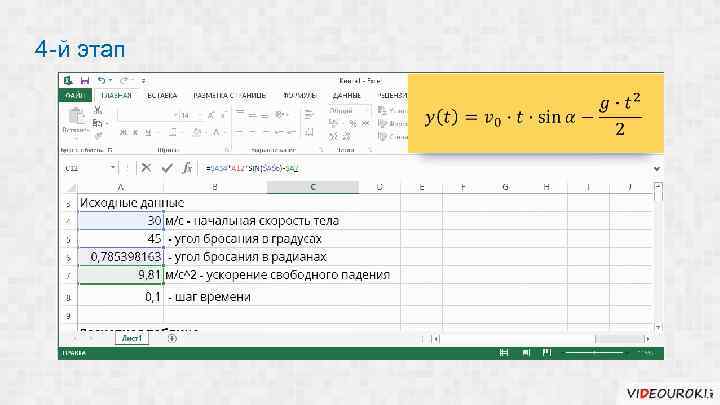Open the Лист1 sheet tab
This screenshot has height=405, width=720.
click(x=132, y=338)
